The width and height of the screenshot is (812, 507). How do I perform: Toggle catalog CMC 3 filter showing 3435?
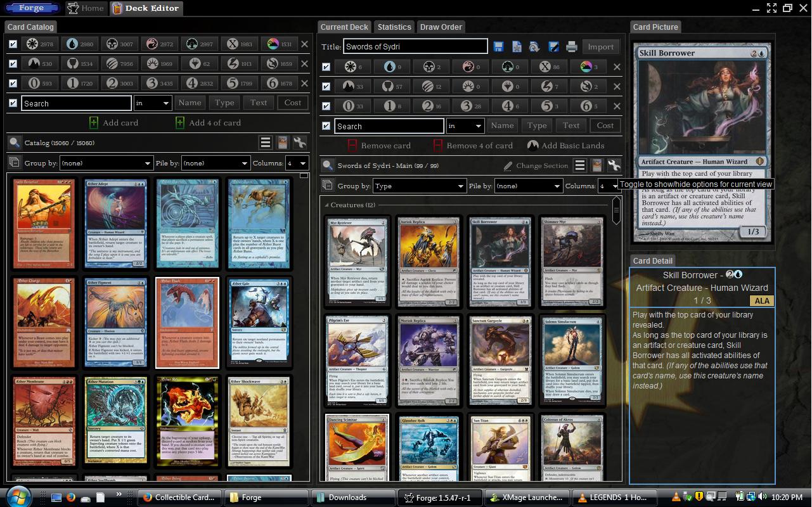(160, 83)
